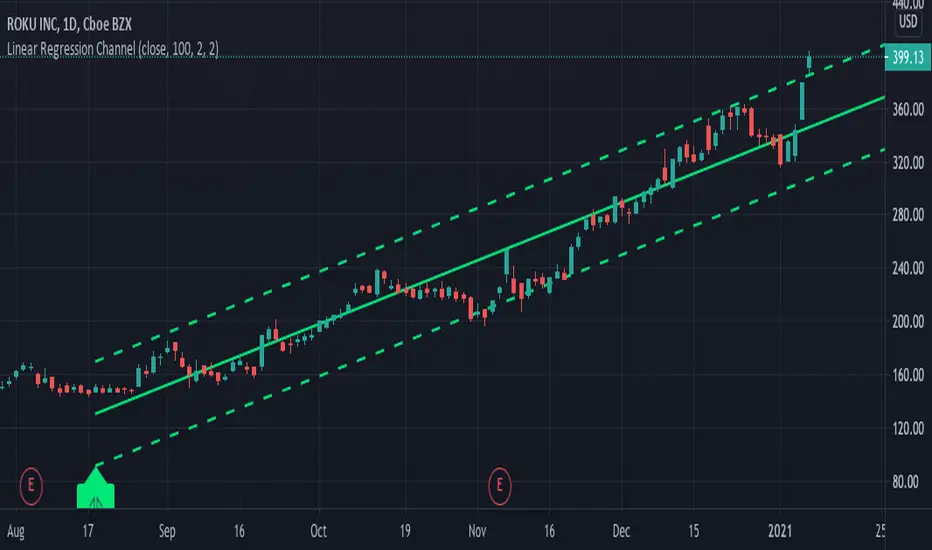
Task: Click the Sep label on time axis
Action: pyautogui.click(x=167, y=531)
